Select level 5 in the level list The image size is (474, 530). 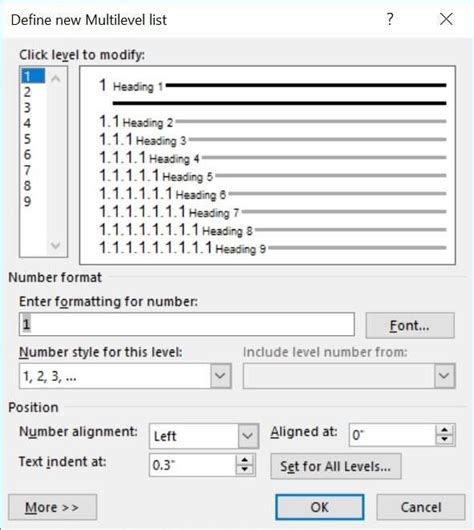pyautogui.click(x=27, y=139)
